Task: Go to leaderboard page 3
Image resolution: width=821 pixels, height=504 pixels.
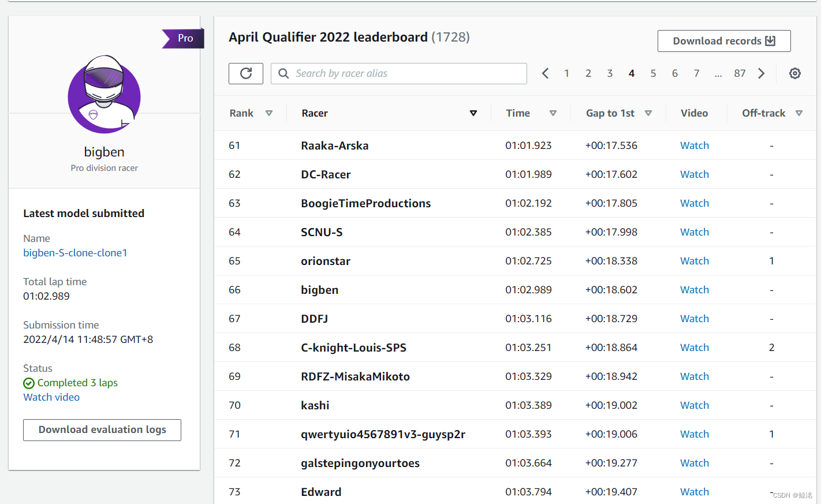Action: [610, 73]
